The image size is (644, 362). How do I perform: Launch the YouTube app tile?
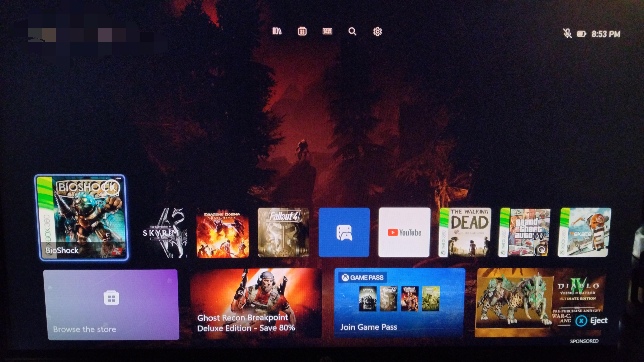tap(404, 232)
